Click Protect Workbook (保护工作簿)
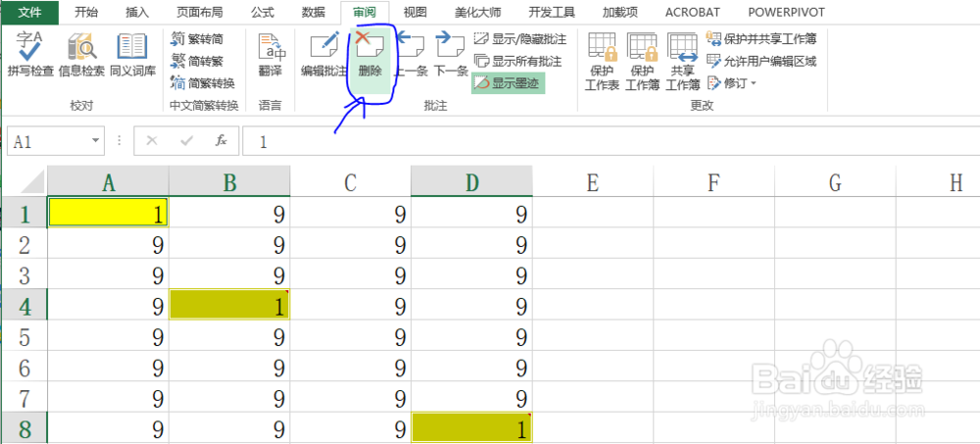 click(643, 62)
